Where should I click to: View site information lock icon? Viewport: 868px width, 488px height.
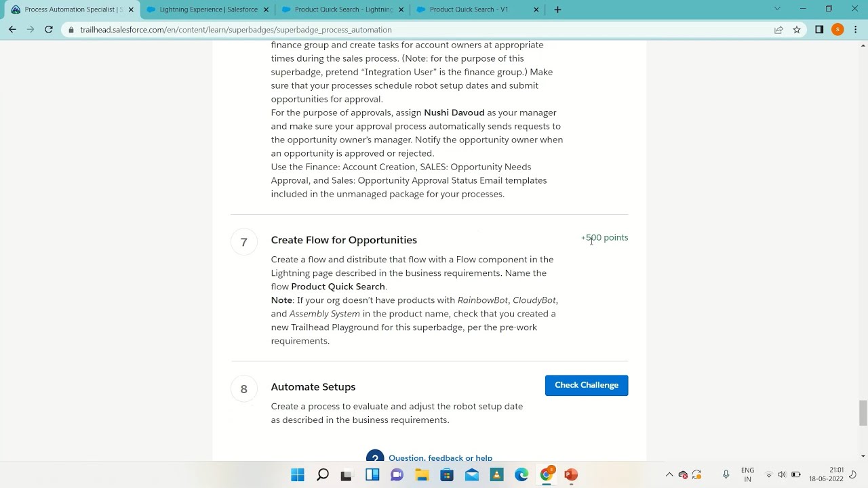(71, 30)
